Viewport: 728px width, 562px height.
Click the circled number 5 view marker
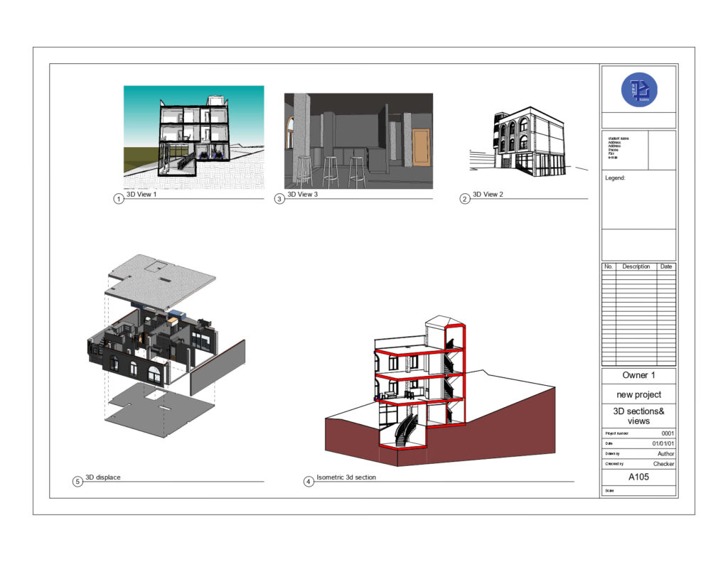click(77, 482)
